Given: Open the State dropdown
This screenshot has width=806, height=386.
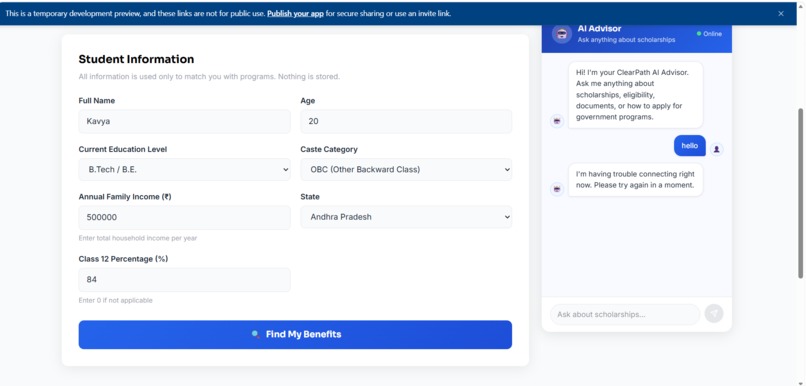Looking at the screenshot, I should [406, 217].
